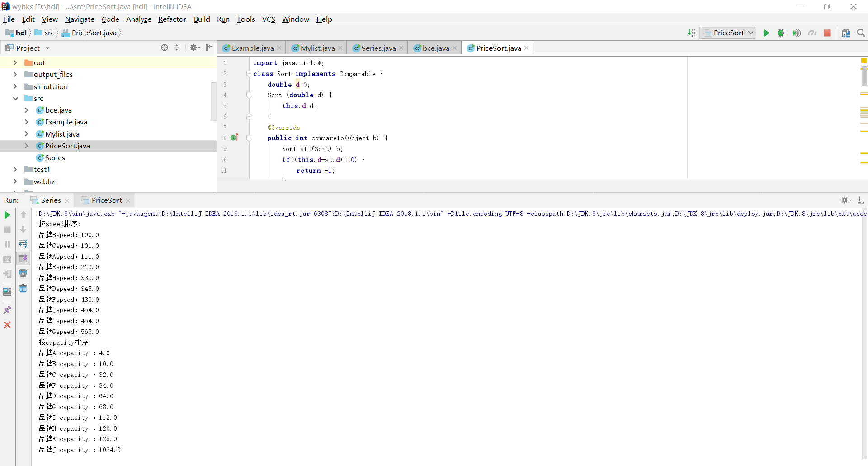
Task: Switch to Example.java editor tab
Action: (252, 48)
